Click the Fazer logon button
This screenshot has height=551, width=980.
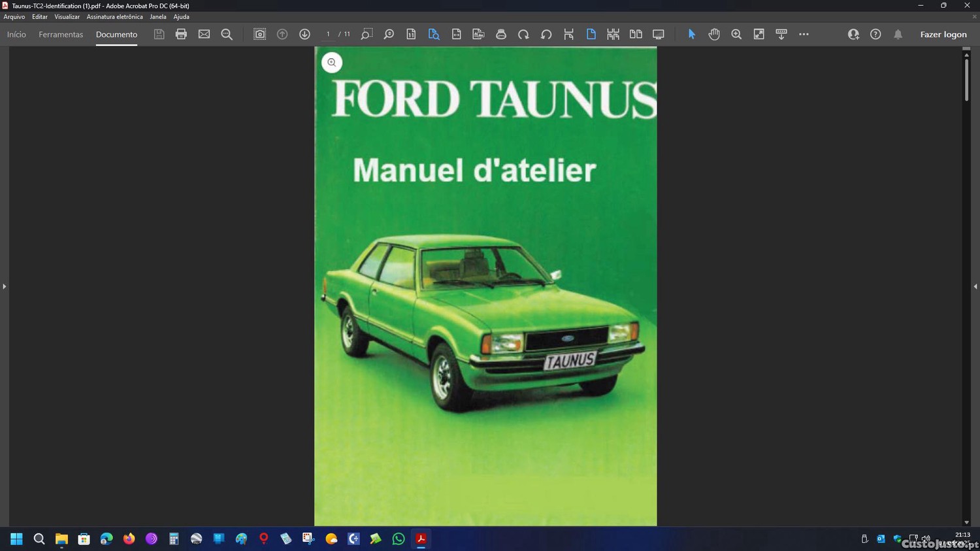coord(943,35)
